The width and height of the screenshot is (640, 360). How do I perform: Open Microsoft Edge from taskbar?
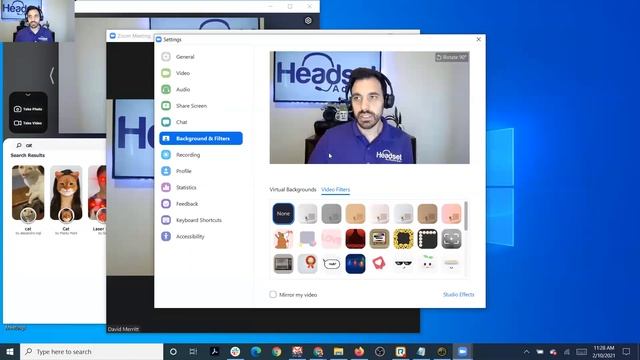pos(256,351)
